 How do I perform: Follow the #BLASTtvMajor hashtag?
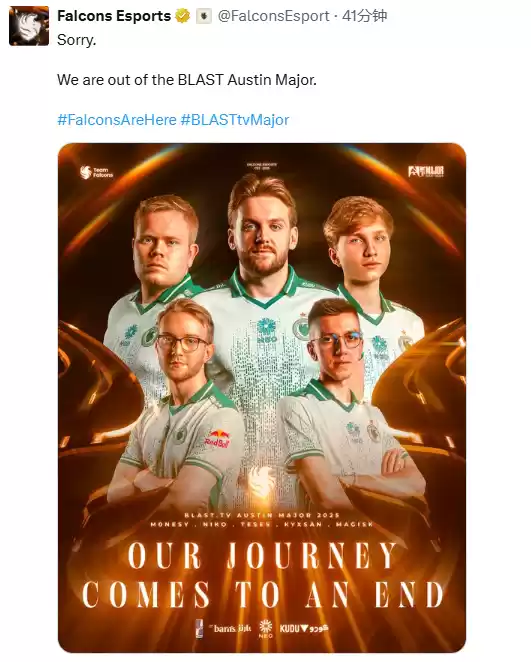(235, 120)
